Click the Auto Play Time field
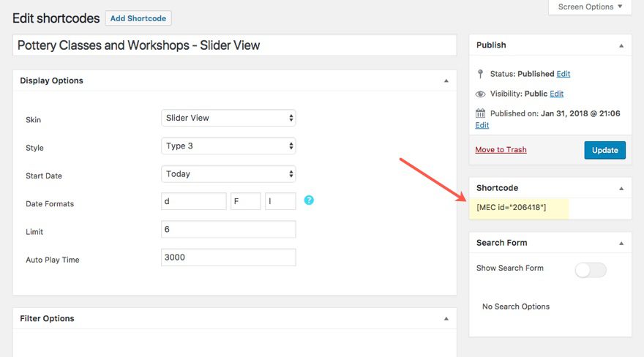Screen dimensions: 644x357 228,258
